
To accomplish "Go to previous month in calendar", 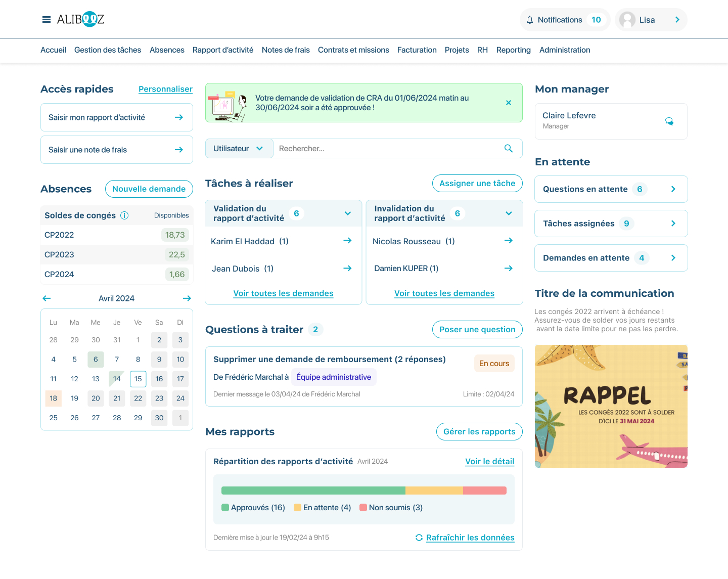I will point(47,298).
